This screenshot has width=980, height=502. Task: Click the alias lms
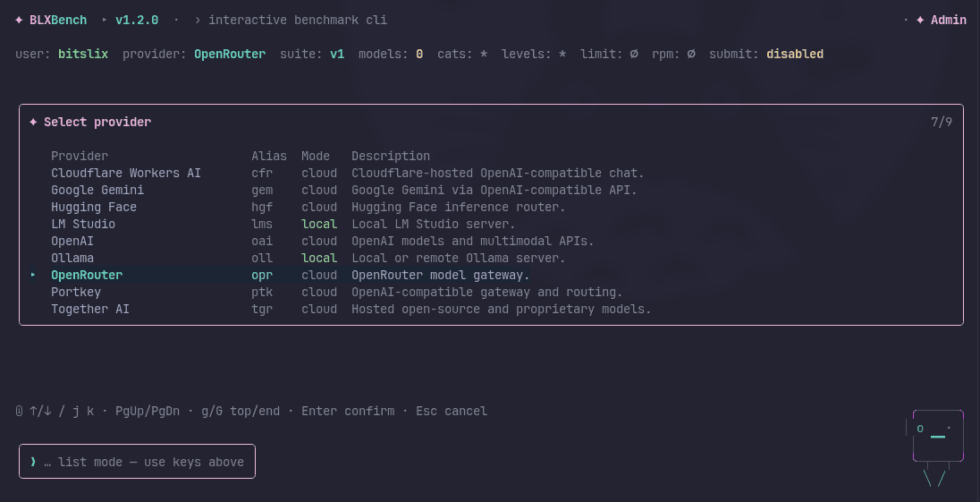coord(262,224)
